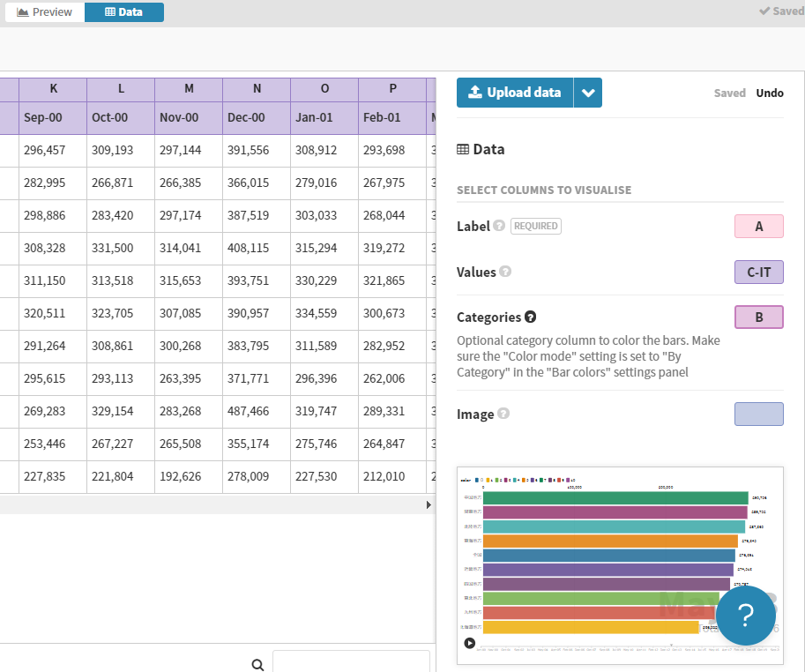This screenshot has width=805, height=672.
Task: Click the Sep-00 header cell
Action: click(53, 117)
